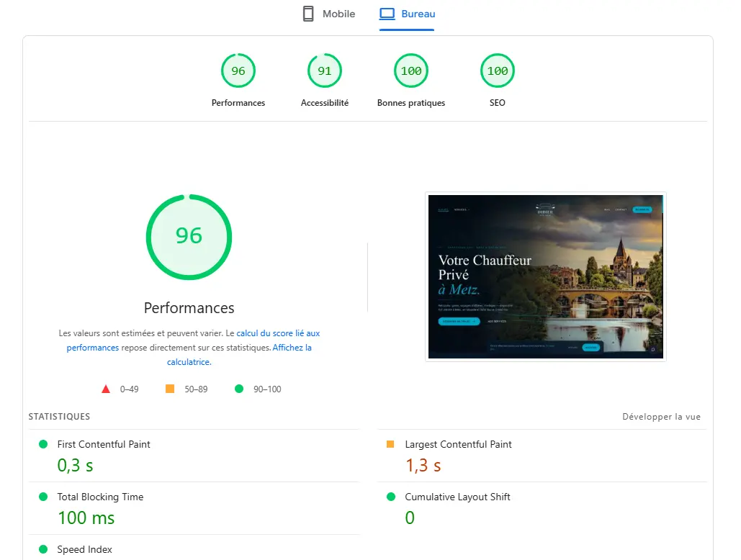Jump to Performances score gauge 96
The width and height of the screenshot is (741, 560).
tap(238, 71)
